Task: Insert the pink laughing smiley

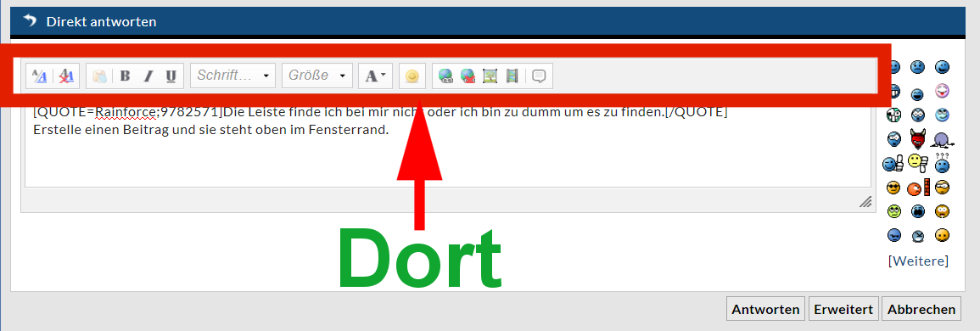Action: pyautogui.click(x=943, y=92)
